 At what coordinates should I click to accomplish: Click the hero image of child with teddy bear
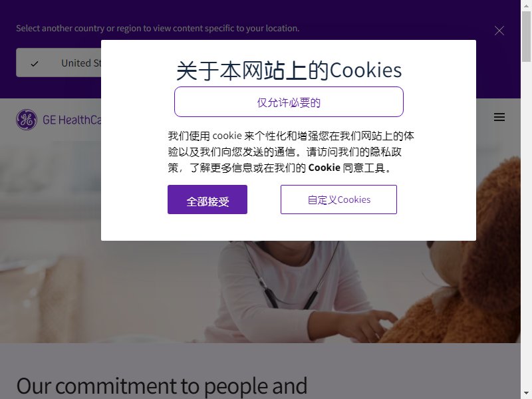(x=260, y=292)
